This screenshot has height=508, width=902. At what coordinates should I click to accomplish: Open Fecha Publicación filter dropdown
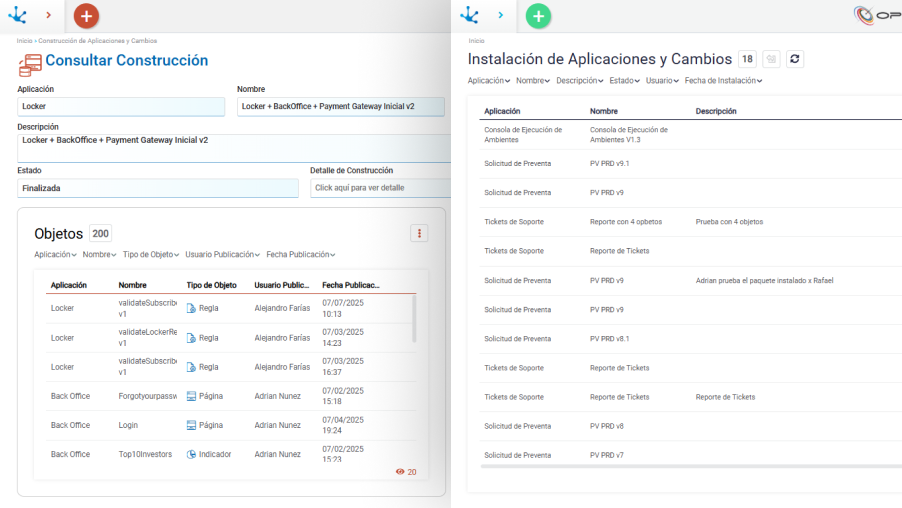(x=300, y=254)
